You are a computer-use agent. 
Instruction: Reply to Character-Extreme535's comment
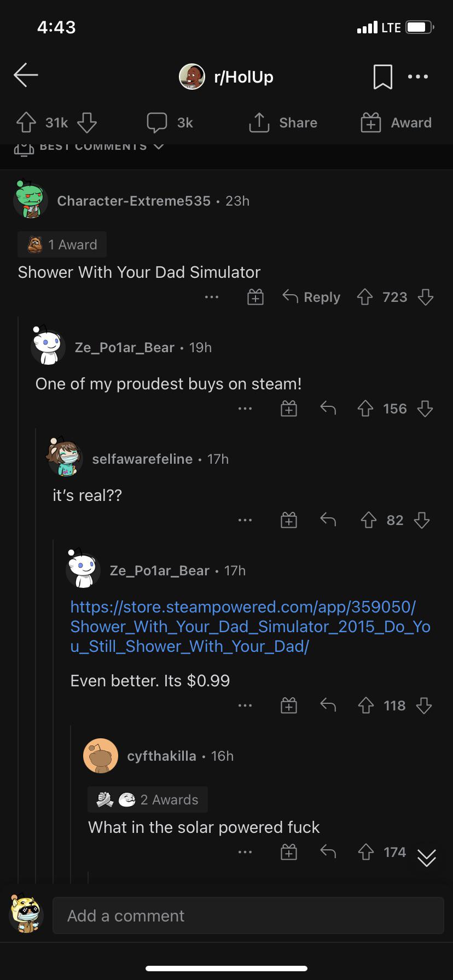(x=311, y=297)
